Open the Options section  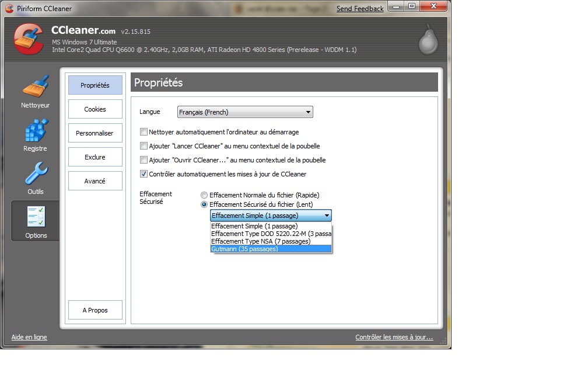36,221
